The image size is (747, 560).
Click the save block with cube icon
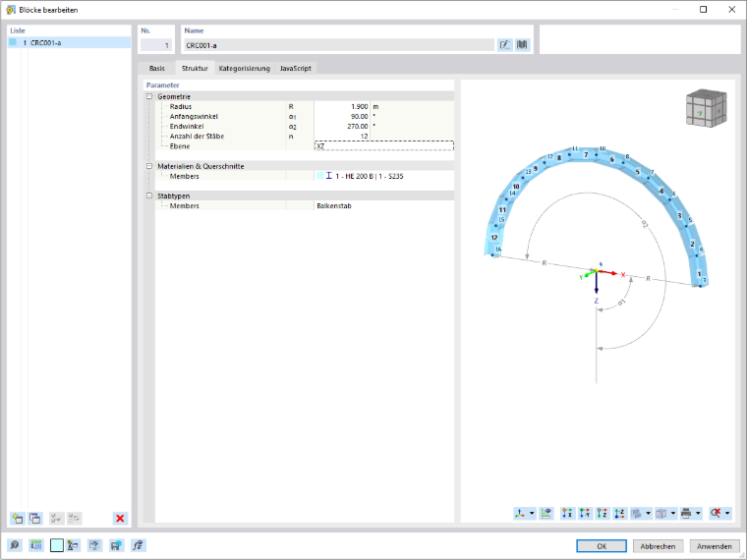(116, 545)
